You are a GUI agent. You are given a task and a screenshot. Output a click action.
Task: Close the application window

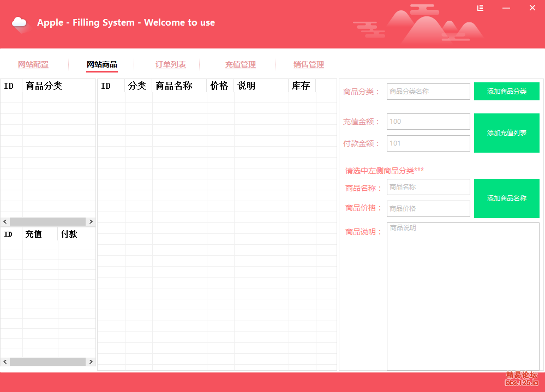click(x=532, y=8)
